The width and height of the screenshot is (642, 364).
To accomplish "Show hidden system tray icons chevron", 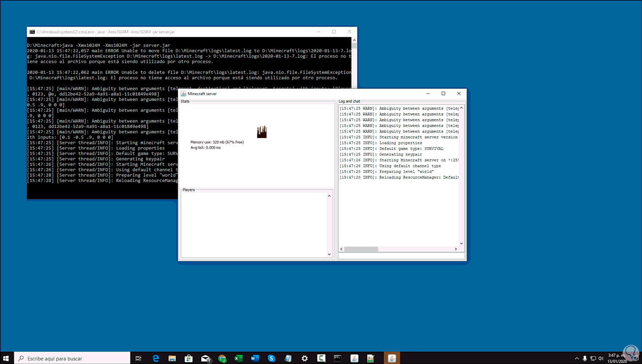I will tap(577, 358).
